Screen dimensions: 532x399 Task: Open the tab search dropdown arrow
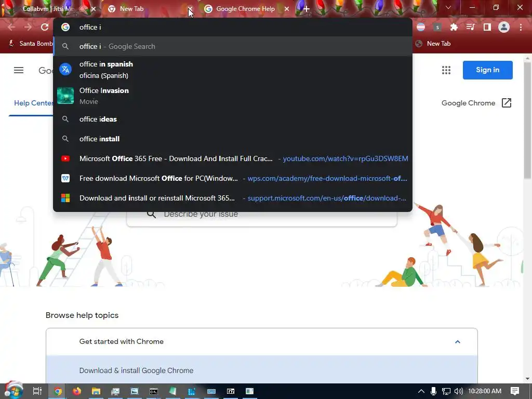(448, 7)
